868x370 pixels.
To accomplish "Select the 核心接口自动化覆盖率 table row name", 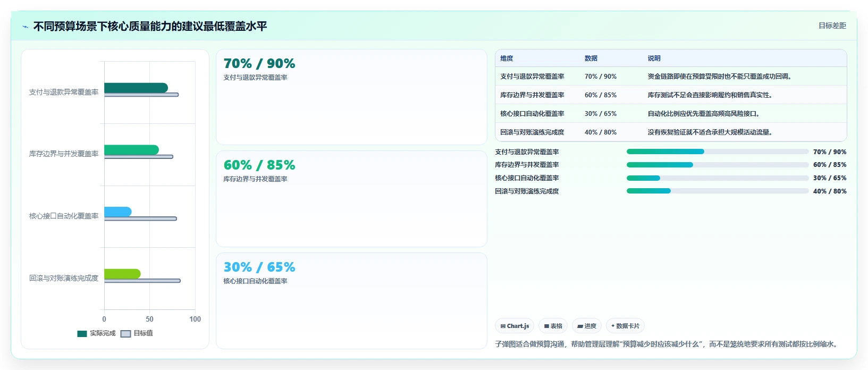I will click(532, 114).
